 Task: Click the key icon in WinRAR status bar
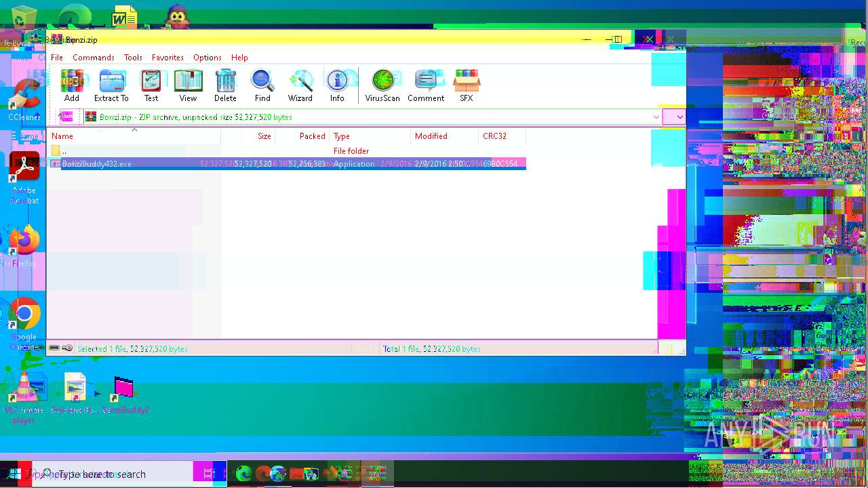point(67,348)
